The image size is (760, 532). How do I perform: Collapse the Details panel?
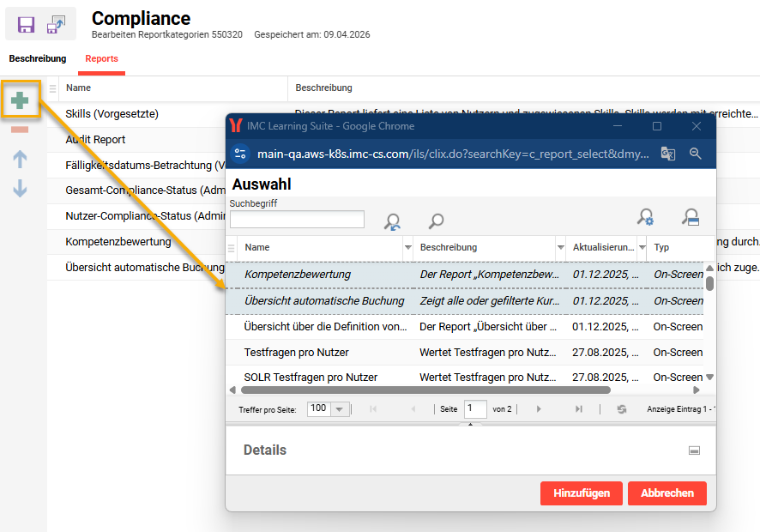pos(695,450)
